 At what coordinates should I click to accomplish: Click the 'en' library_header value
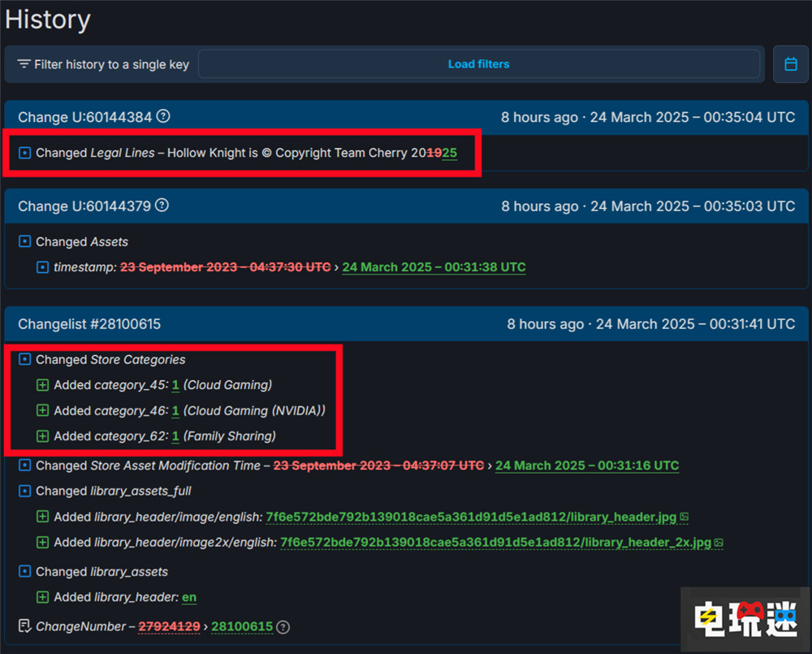(x=189, y=597)
